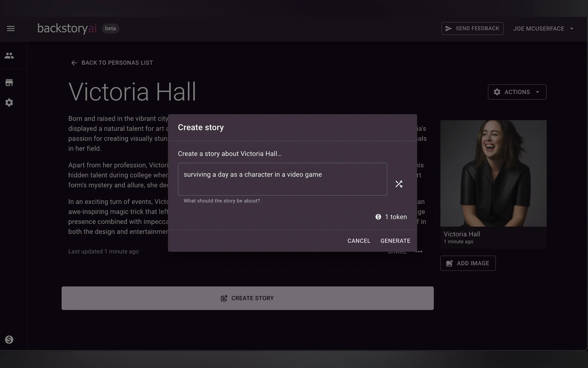Click GENERATE to create the story
Image resolution: width=588 pixels, height=368 pixels.
click(x=395, y=241)
